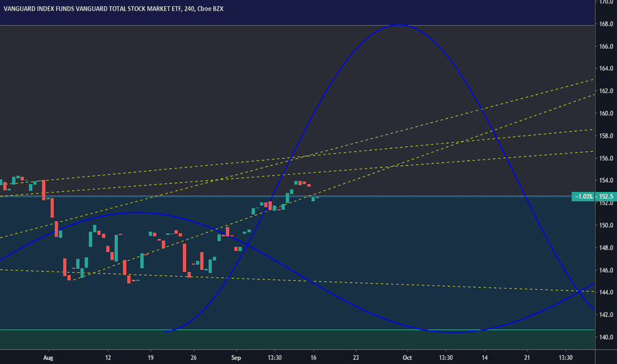This screenshot has height=364, width=617.
Task: Click the 144.0 price axis label
Action: coord(606,293)
